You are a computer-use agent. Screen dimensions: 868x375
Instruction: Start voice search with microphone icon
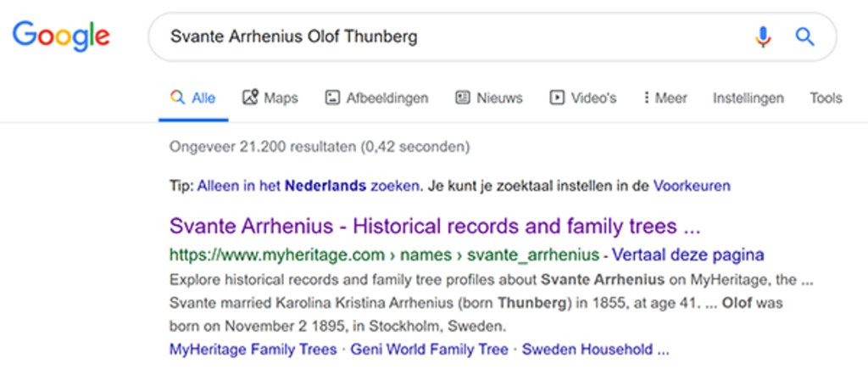point(763,36)
